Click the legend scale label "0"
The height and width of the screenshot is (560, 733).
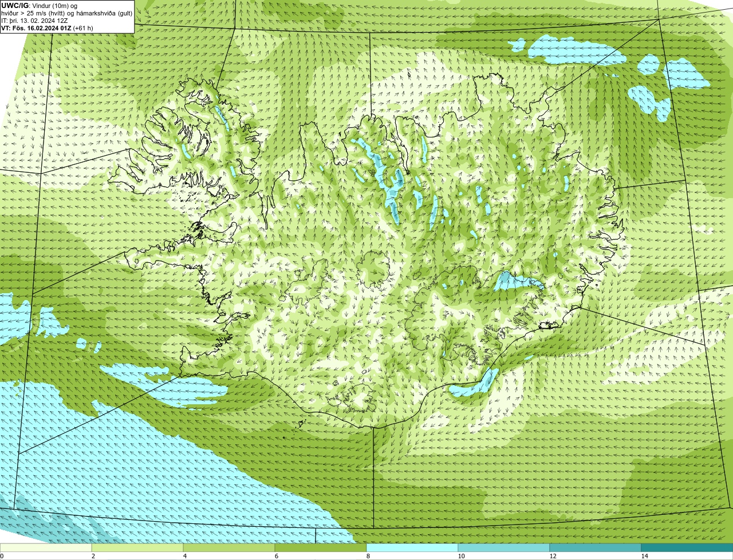click(x=2, y=556)
